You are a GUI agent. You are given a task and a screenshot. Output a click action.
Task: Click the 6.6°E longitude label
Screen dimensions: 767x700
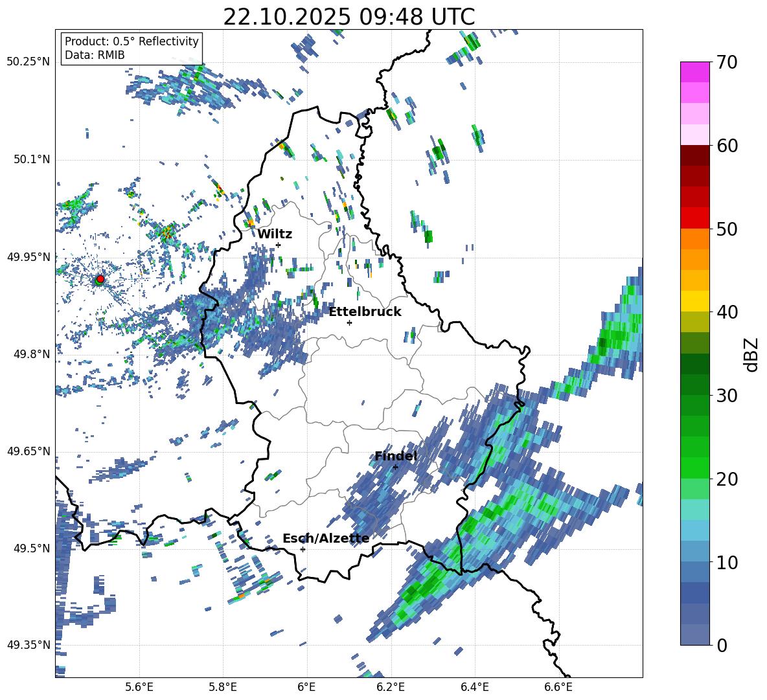[558, 687]
